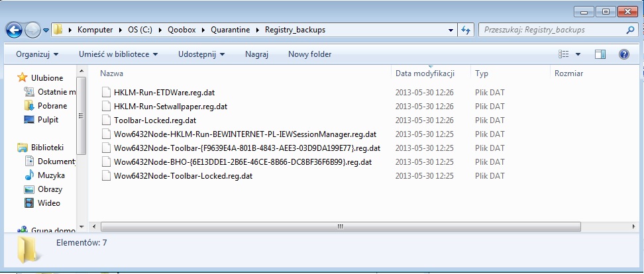644x274 pixels.
Task: Open Muzyka library in sidebar
Action: (x=51, y=175)
